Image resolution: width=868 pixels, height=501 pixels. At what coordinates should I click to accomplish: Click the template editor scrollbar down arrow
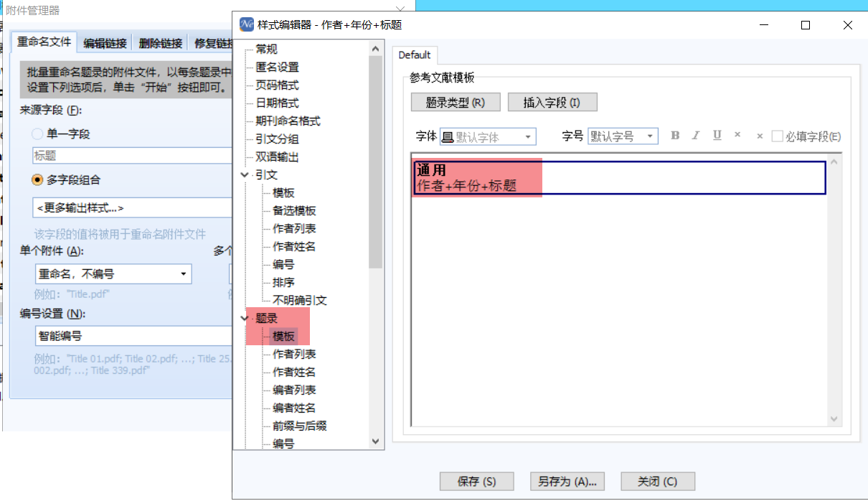pyautogui.click(x=834, y=418)
